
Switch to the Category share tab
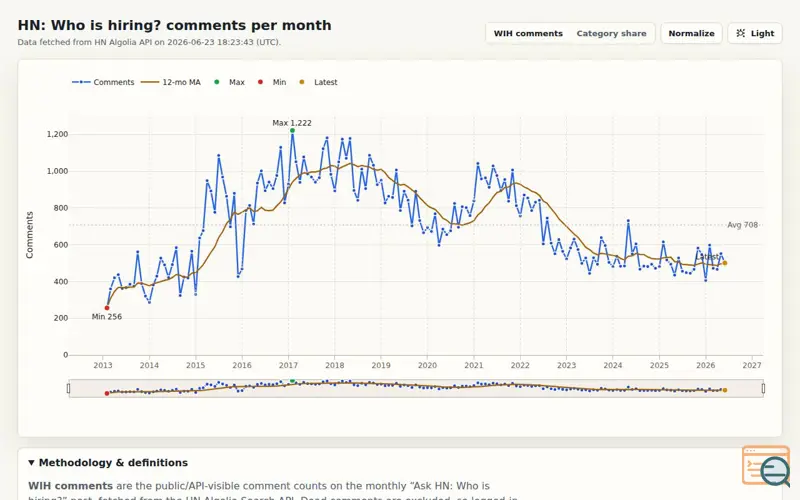611,33
